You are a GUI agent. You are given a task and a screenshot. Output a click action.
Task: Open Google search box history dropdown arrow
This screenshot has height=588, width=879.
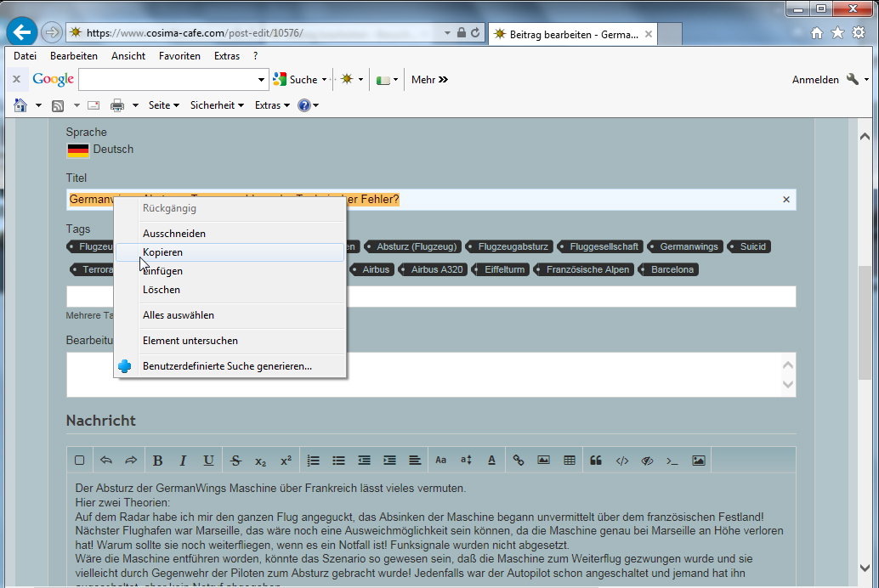pyautogui.click(x=262, y=80)
